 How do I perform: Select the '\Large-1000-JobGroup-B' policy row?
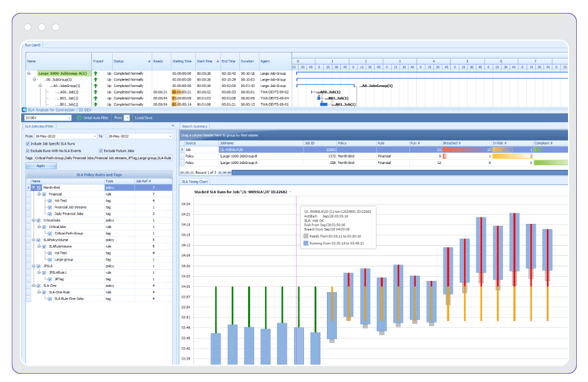click(x=373, y=156)
